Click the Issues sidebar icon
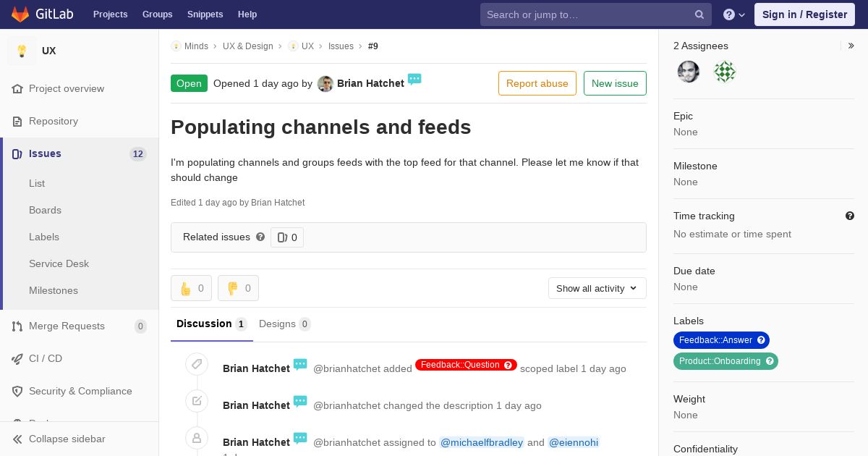This screenshot has height=456, width=868. coord(17,153)
